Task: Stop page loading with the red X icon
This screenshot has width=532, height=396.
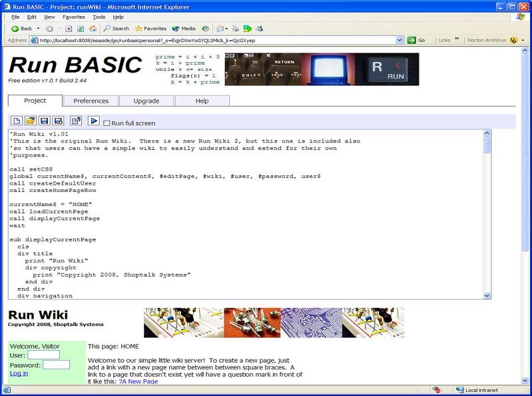Action: [69, 29]
